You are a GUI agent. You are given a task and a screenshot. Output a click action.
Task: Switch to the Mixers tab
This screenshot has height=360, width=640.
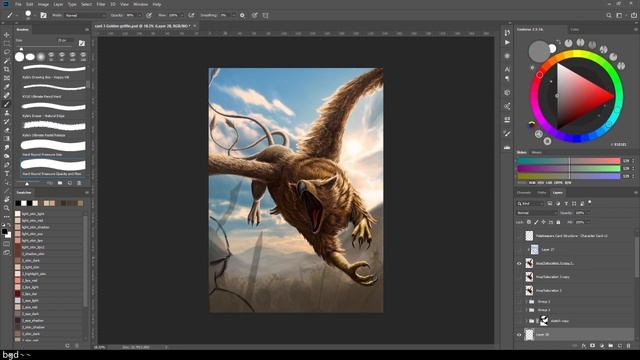tap(536, 152)
